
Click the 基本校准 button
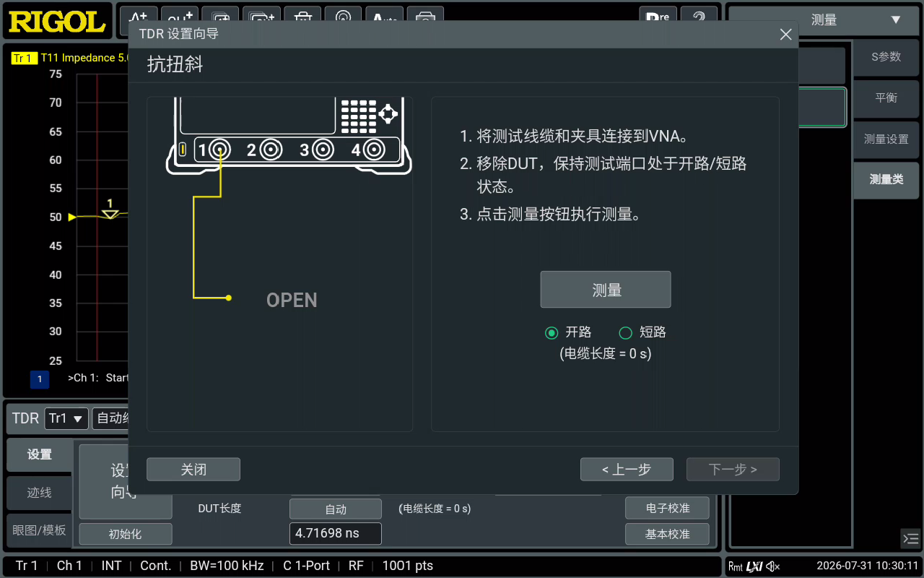pyautogui.click(x=668, y=534)
